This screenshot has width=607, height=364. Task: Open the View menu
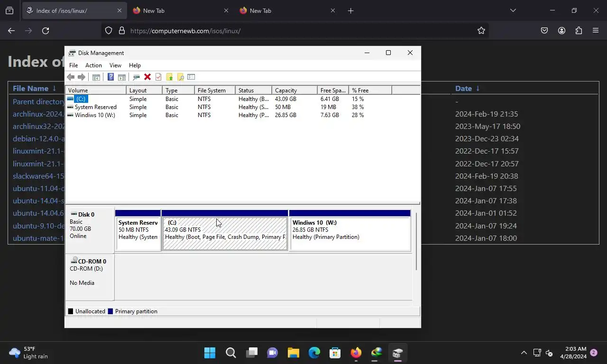click(115, 65)
